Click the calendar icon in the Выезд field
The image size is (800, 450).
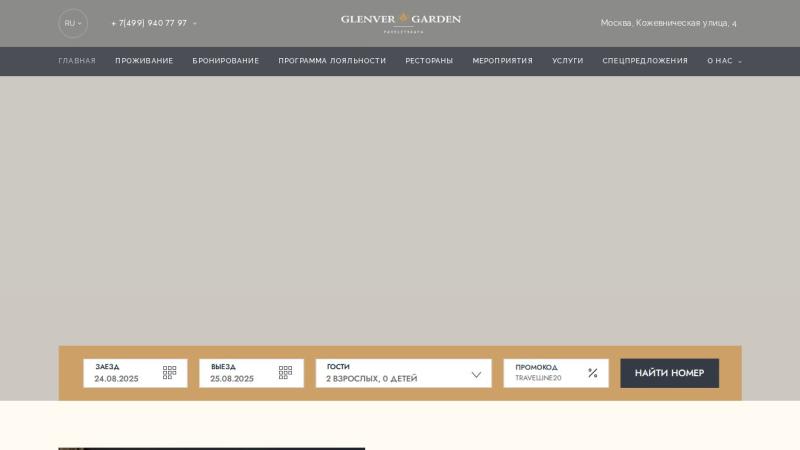(285, 373)
